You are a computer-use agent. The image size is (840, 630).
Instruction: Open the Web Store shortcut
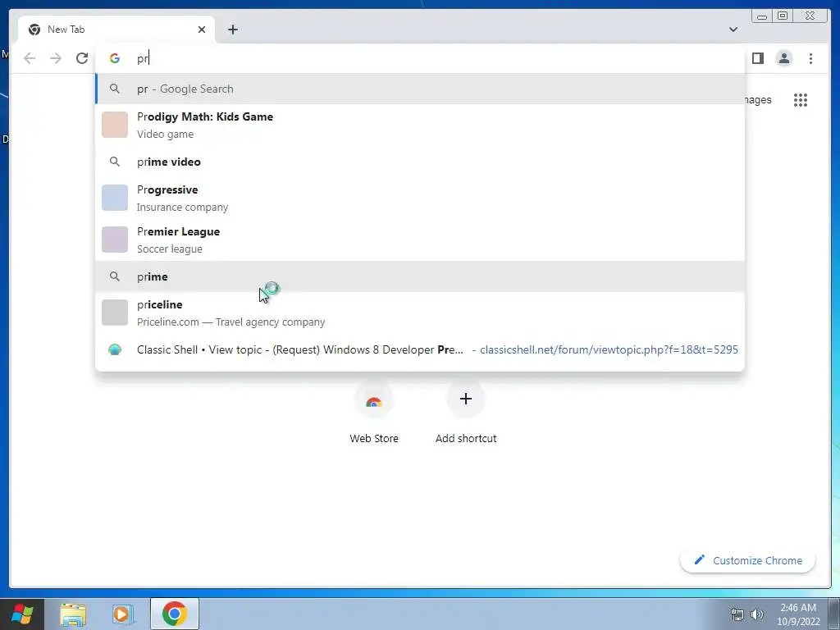[374, 413]
